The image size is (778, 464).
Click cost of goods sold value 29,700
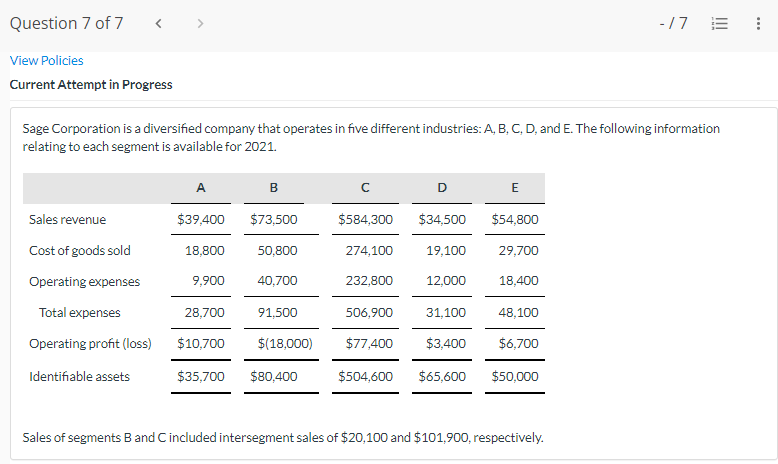tap(519, 251)
